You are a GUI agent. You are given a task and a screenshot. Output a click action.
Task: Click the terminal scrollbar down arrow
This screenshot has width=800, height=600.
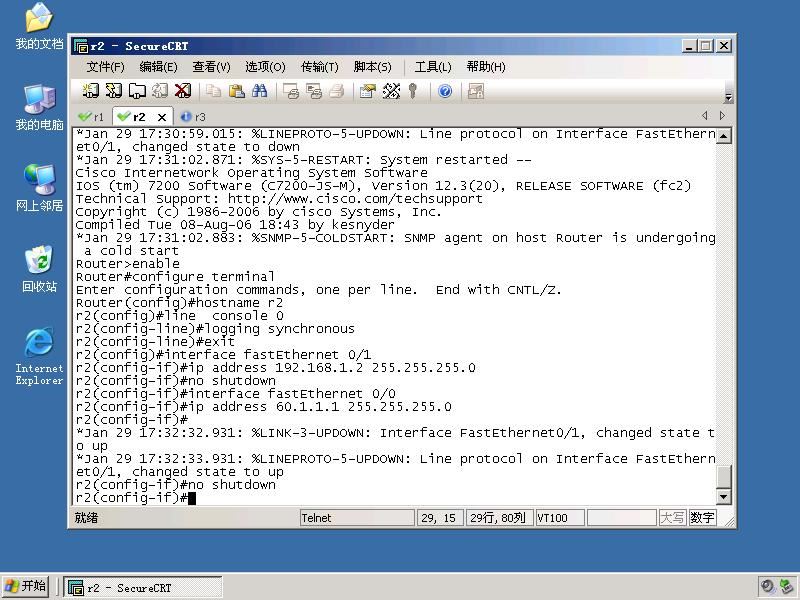click(724, 497)
